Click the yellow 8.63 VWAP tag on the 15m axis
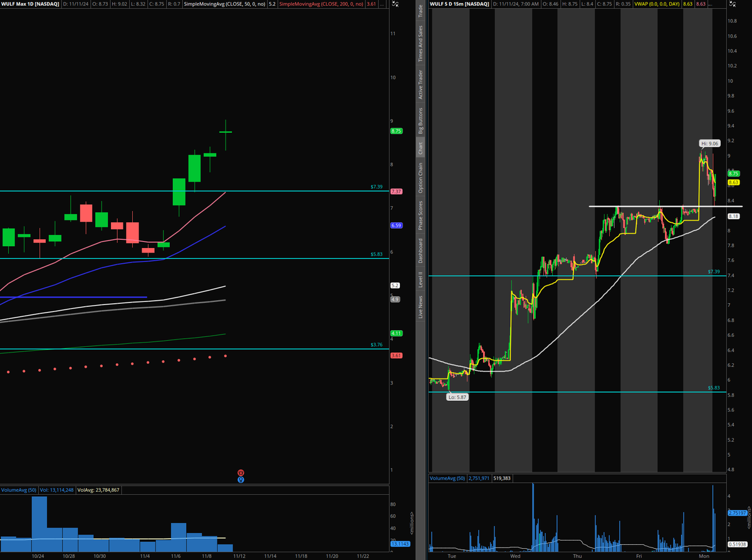Viewport: 752px width, 560px height. (x=734, y=182)
